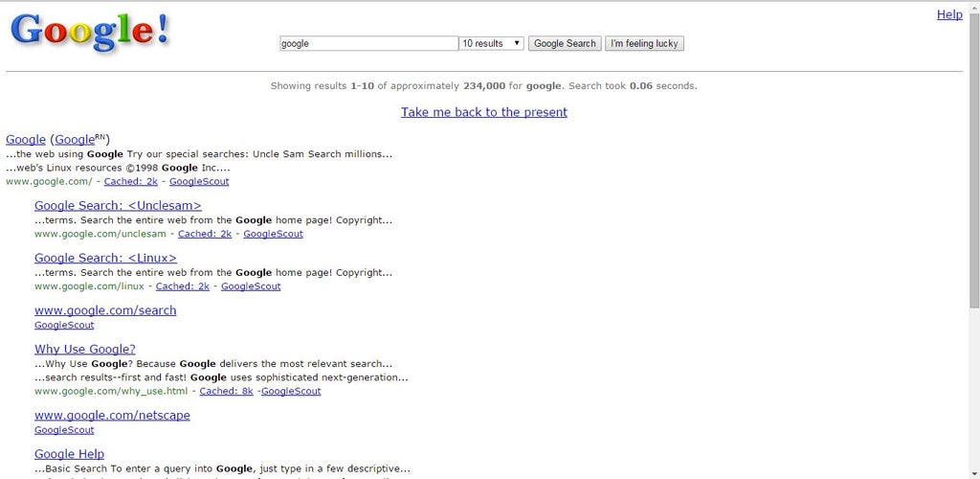980x479 pixels.
Task: Open Cached: 2k for unclesam result
Action: 205,234
